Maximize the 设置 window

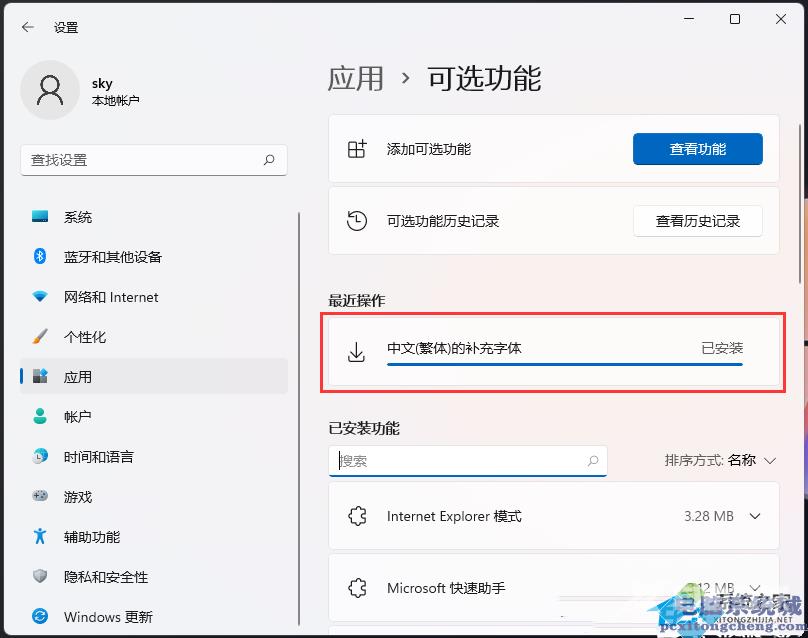point(735,19)
